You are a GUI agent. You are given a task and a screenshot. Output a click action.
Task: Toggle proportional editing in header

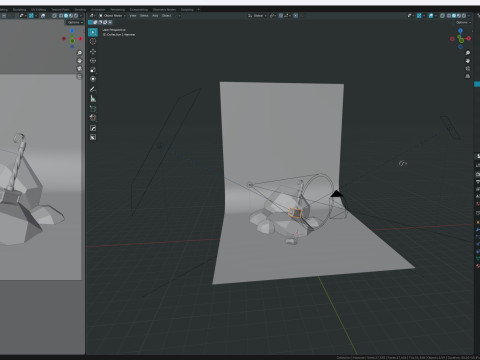295,16
